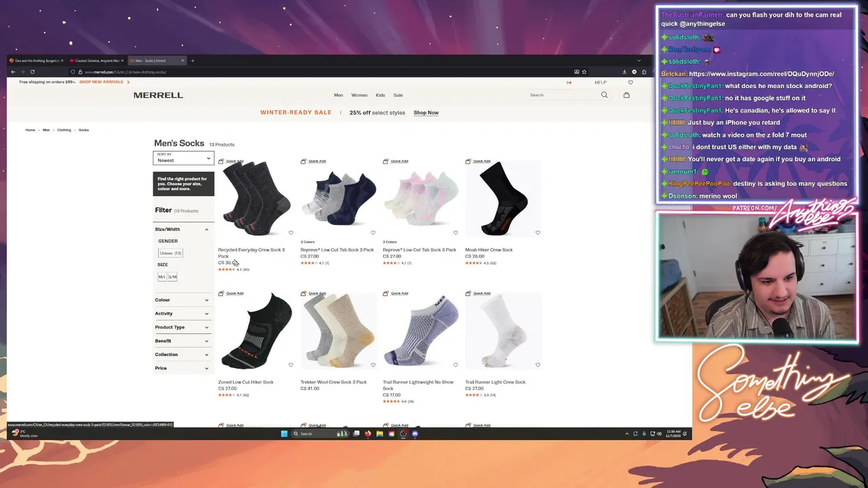Open File Explorer from the taskbar
Image resolution: width=868 pixels, height=488 pixels.
pos(380,434)
